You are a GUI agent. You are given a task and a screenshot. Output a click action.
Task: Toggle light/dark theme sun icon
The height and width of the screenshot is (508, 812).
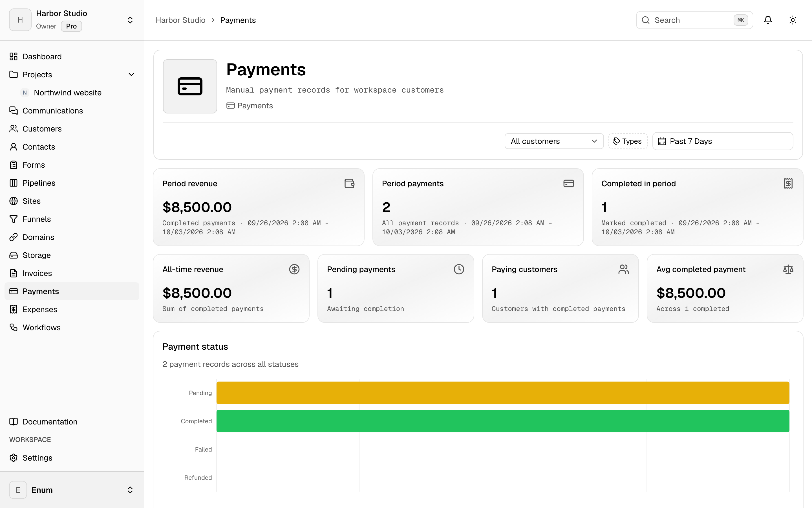[x=793, y=20]
